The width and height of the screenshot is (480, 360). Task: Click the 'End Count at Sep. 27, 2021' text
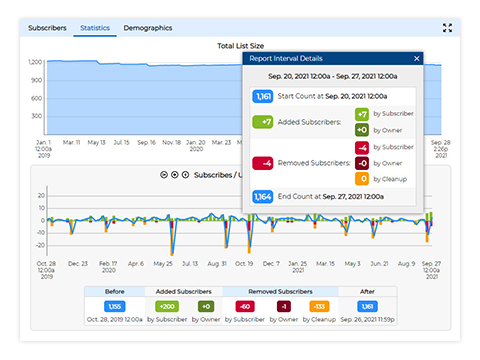(x=331, y=197)
